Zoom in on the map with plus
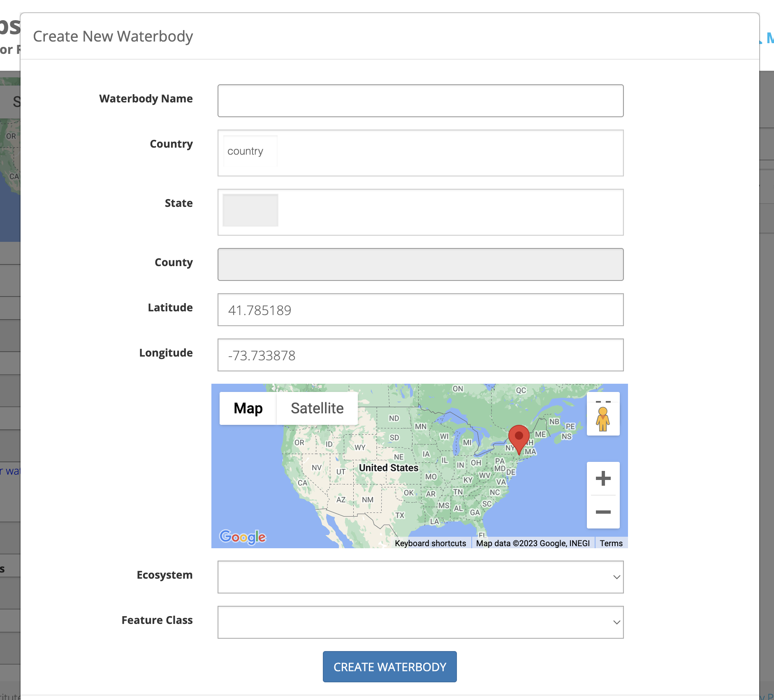Screen dimensions: 774x700 pos(603,478)
